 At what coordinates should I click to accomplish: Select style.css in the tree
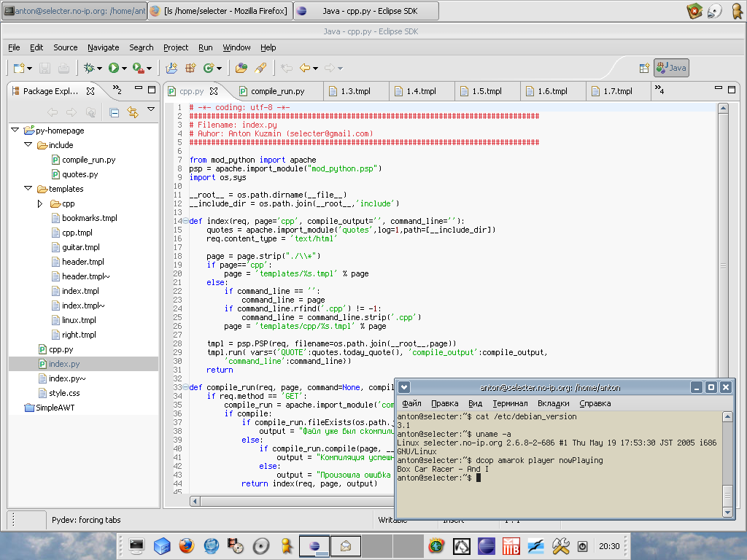(64, 393)
